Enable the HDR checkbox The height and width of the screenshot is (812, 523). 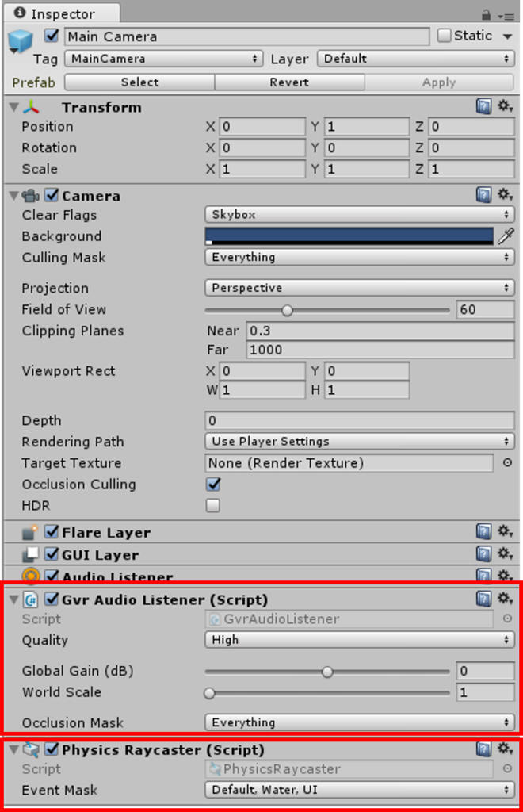[212, 505]
